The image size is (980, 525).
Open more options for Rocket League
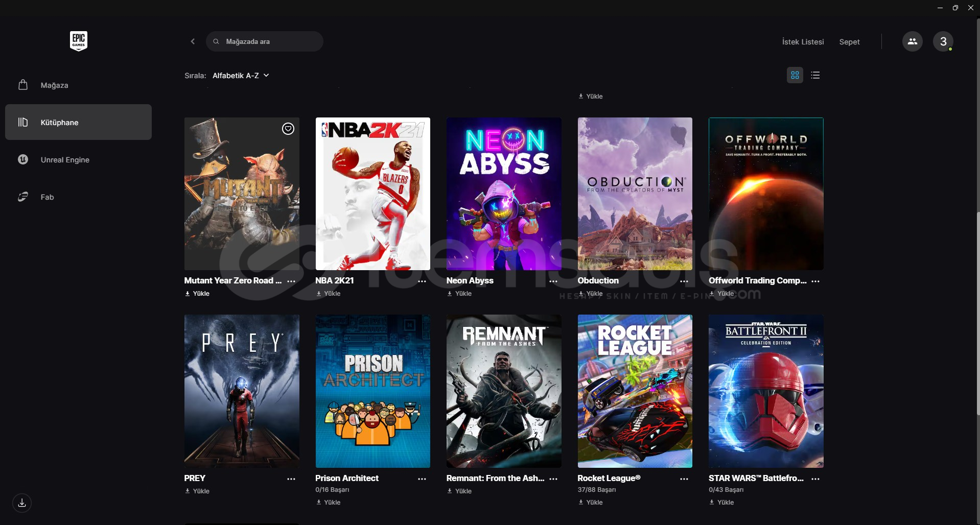click(684, 479)
